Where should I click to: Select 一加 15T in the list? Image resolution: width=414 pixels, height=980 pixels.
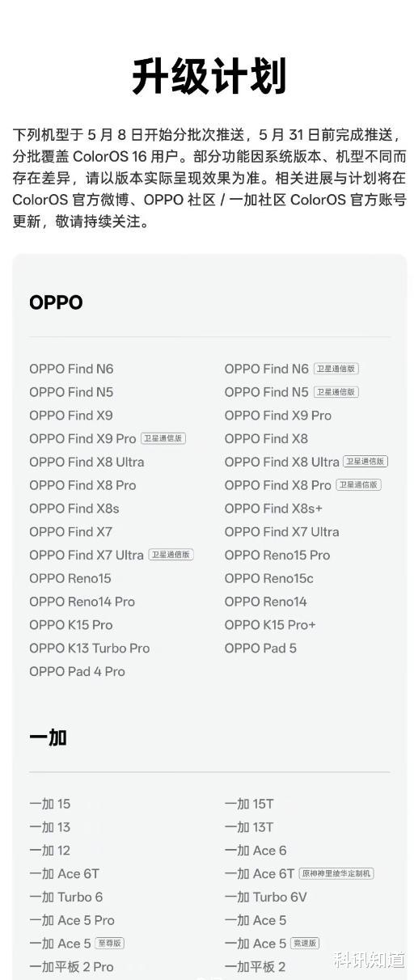(249, 805)
